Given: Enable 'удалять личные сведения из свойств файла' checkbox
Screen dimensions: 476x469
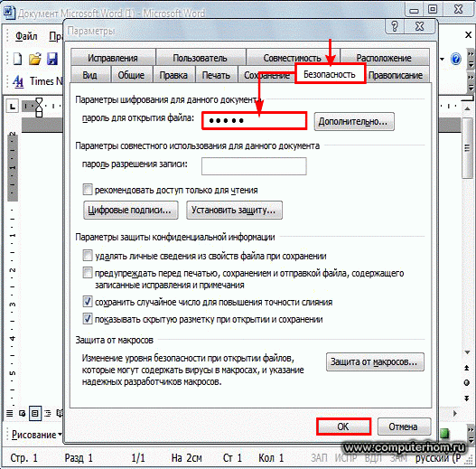Looking at the screenshot, I should (88, 256).
